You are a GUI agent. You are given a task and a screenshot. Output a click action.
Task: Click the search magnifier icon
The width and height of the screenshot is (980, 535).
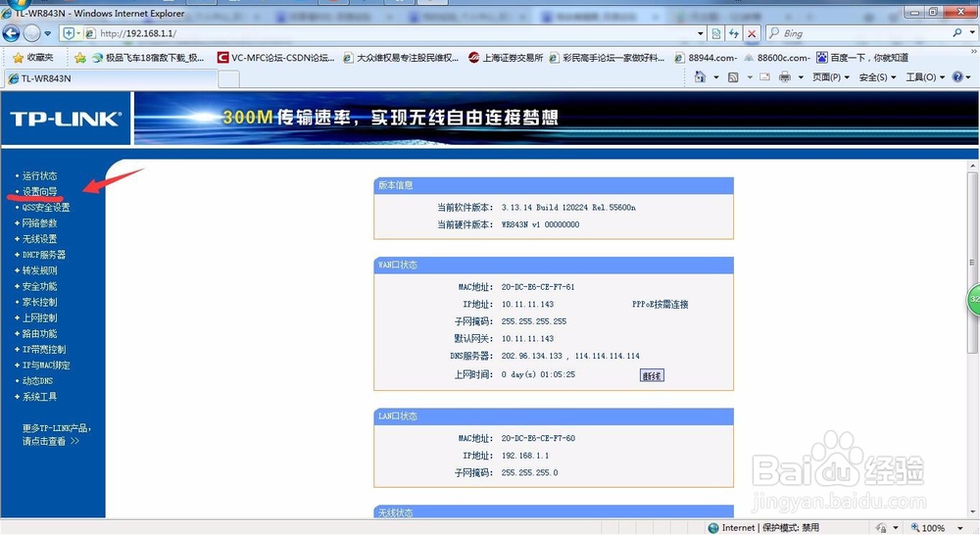[956, 33]
